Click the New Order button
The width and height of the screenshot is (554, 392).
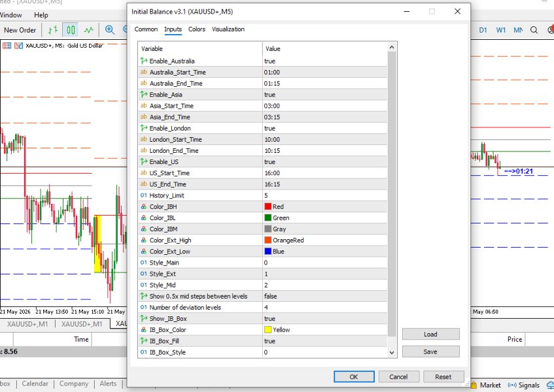point(20,30)
